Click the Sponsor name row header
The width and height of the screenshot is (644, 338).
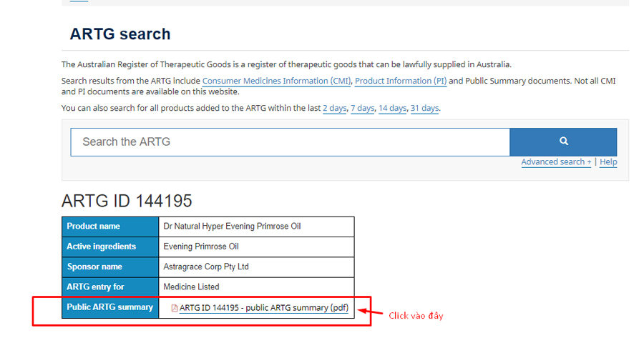[110, 267]
